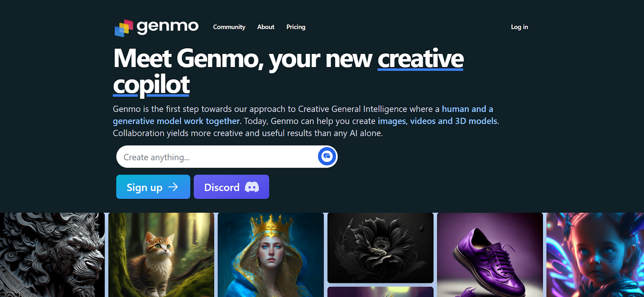Image resolution: width=644 pixels, height=297 pixels.
Task: Click the Discord controller icon
Action: click(252, 187)
